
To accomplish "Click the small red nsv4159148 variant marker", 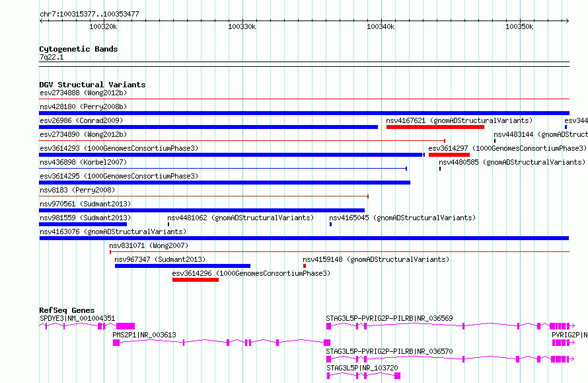I will 305,266.
